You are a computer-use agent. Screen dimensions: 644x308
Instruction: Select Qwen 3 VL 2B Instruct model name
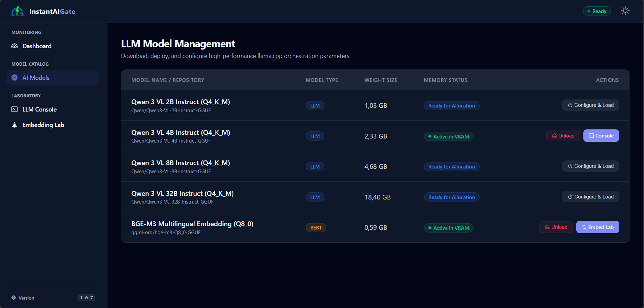click(x=181, y=102)
